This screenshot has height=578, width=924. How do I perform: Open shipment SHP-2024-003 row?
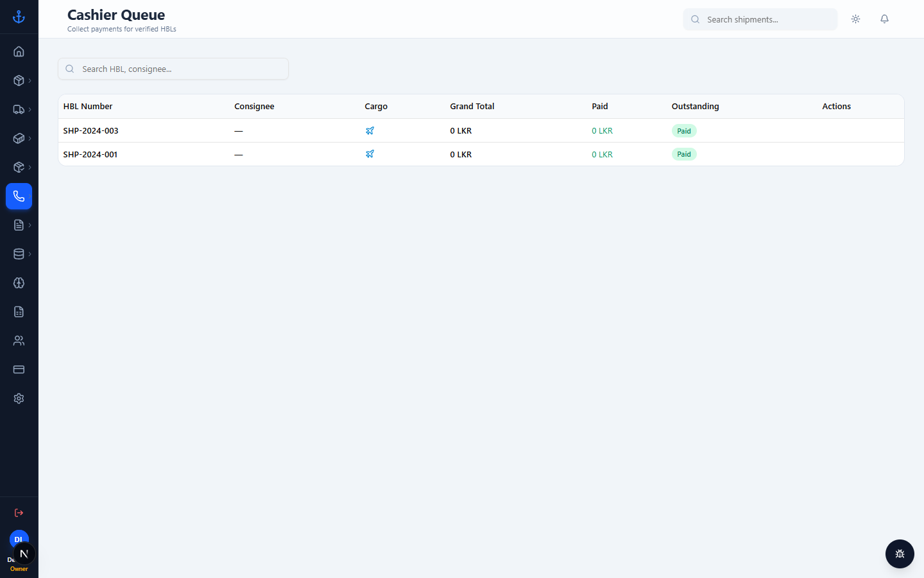point(481,130)
